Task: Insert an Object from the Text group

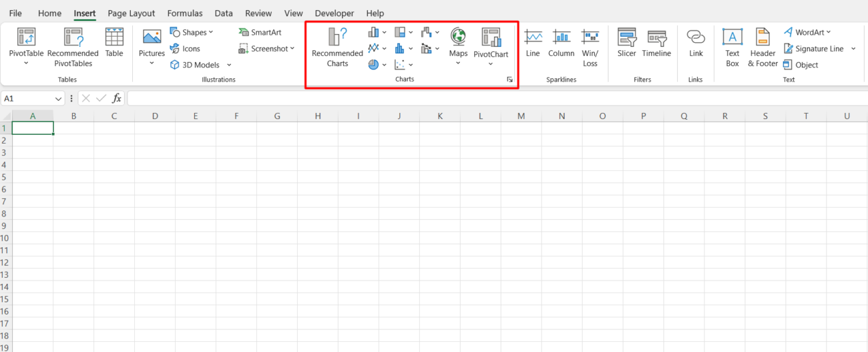Action: pos(801,65)
